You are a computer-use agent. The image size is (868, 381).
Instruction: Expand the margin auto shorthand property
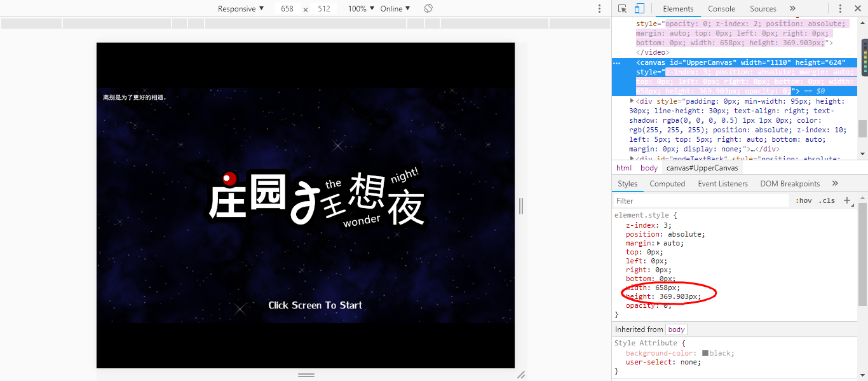tap(659, 243)
